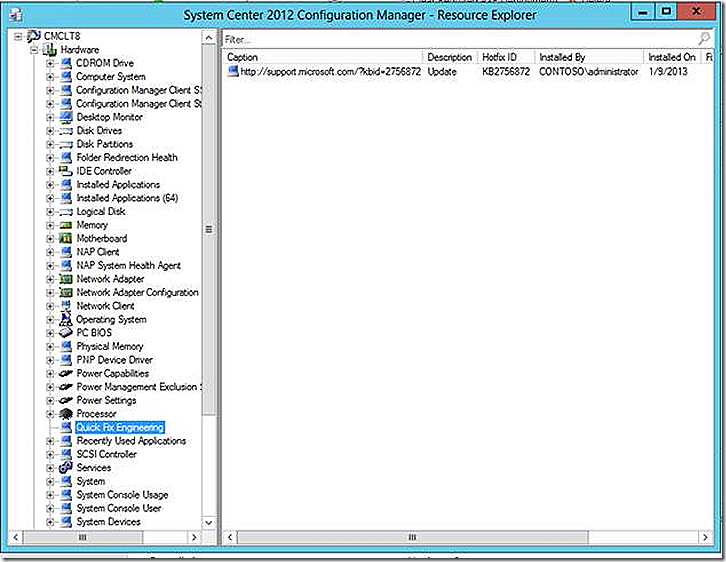Click the 1/9/2013 installed date cell
Screen dimensions: 726x562
tap(668, 72)
